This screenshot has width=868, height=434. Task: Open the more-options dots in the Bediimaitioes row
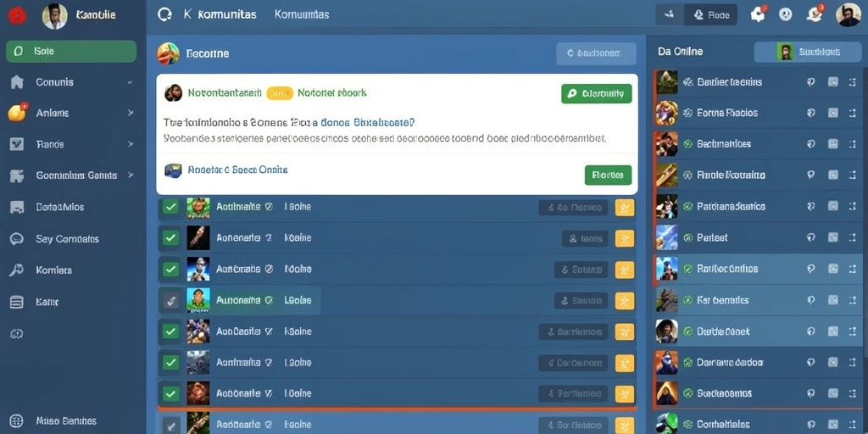point(853,144)
